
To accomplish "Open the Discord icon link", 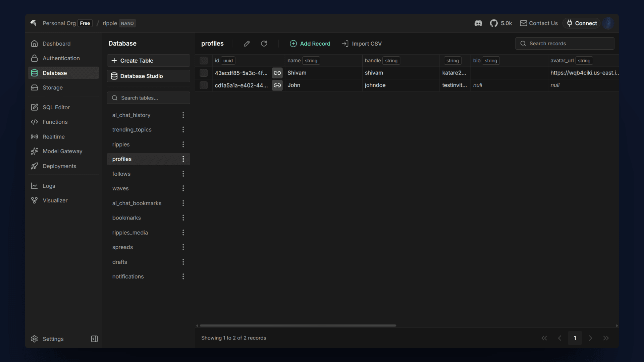I will click(x=478, y=23).
